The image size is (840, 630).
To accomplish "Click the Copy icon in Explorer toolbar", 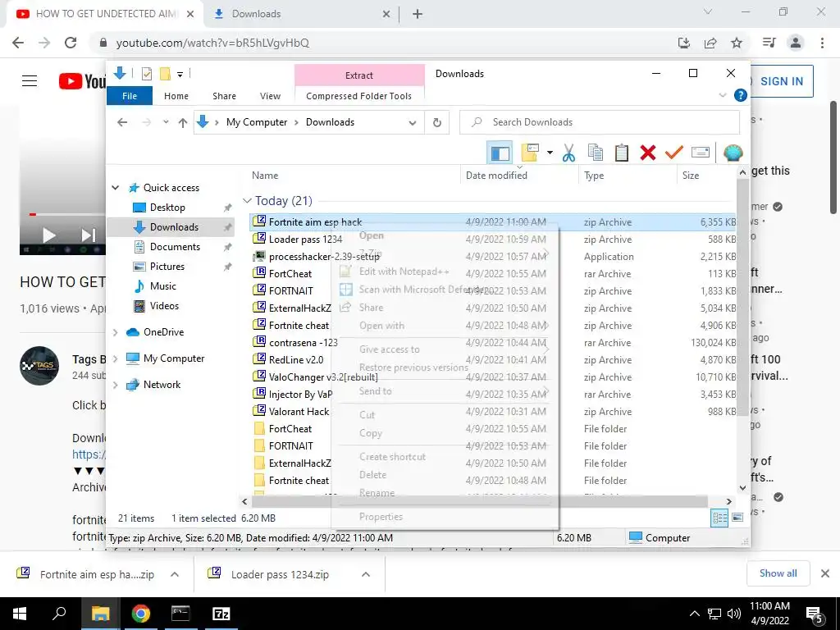I will 596,153.
